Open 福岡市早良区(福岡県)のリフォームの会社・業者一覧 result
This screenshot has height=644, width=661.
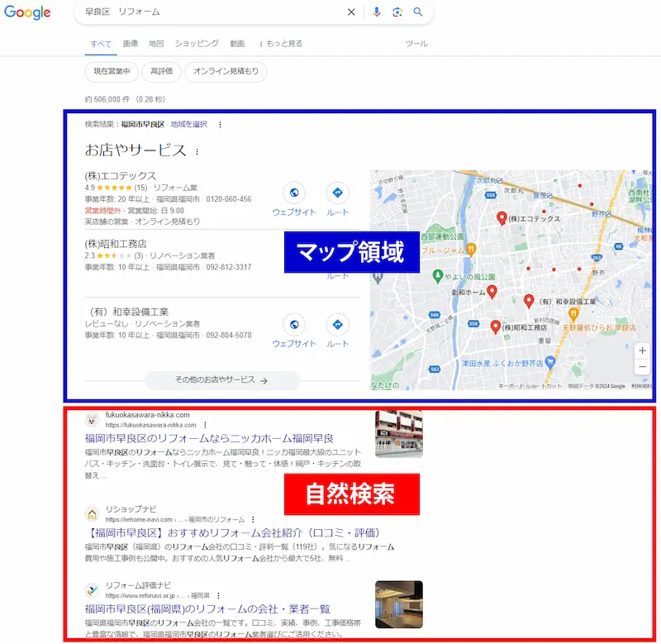tap(207, 609)
